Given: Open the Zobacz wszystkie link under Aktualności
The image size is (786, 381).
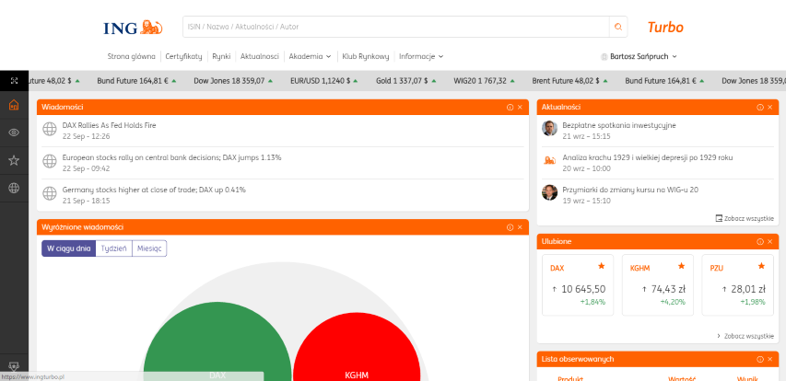Looking at the screenshot, I should 744,219.
